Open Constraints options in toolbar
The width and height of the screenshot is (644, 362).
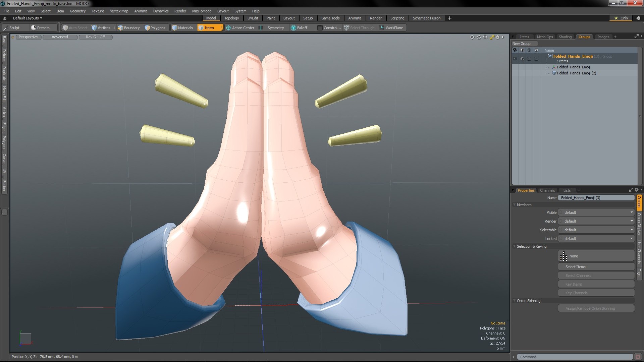(329, 28)
